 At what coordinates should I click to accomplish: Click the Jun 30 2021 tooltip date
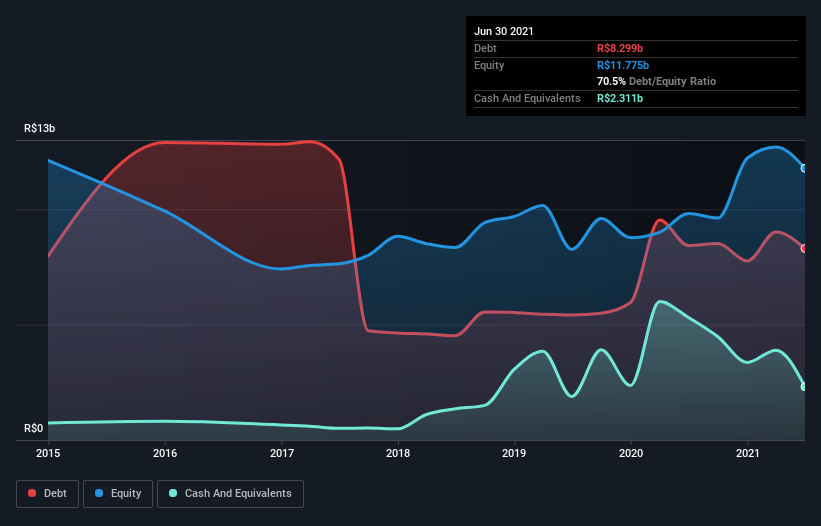(x=504, y=31)
